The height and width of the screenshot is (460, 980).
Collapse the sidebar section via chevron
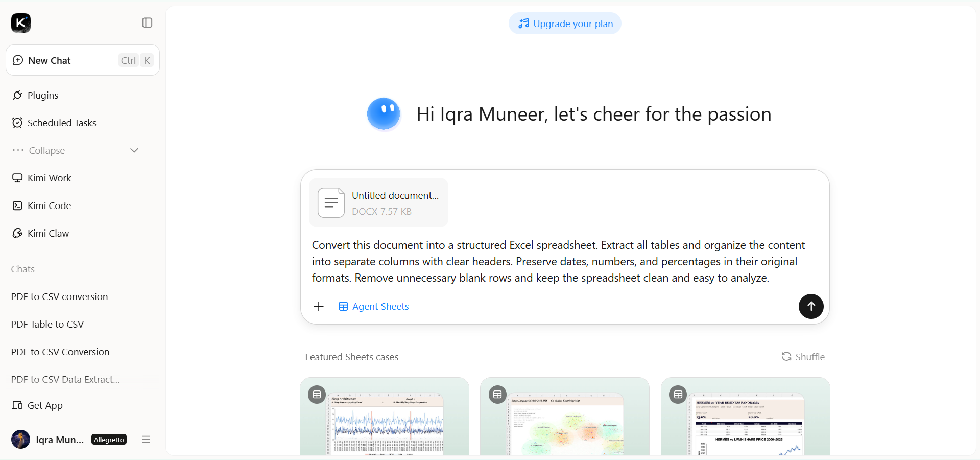[x=134, y=150]
